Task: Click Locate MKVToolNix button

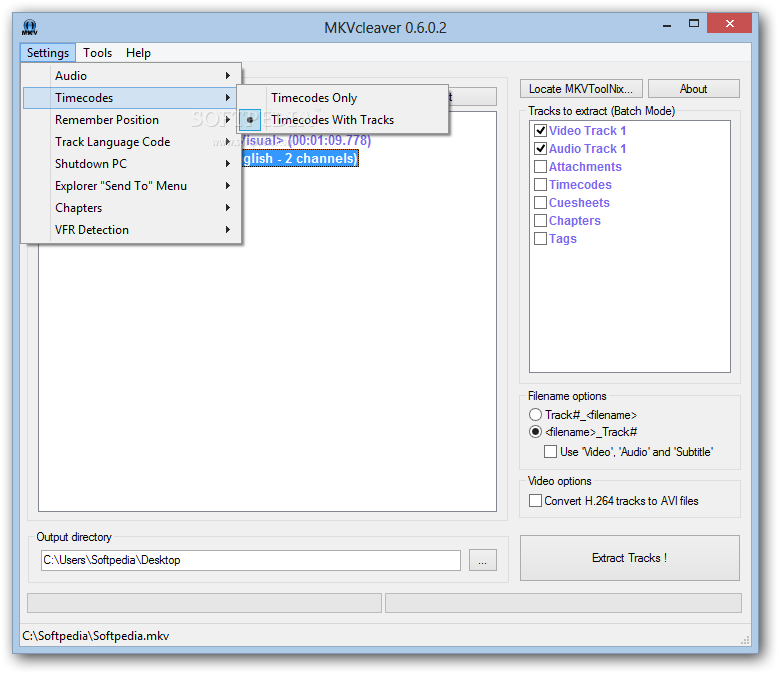Action: pyautogui.click(x=581, y=89)
